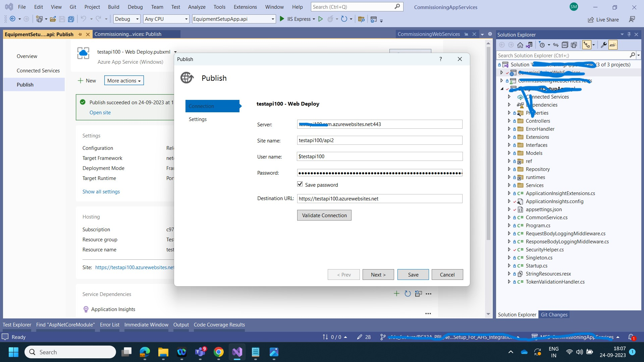Open Microsoft Teams from taskbar

[200, 352]
